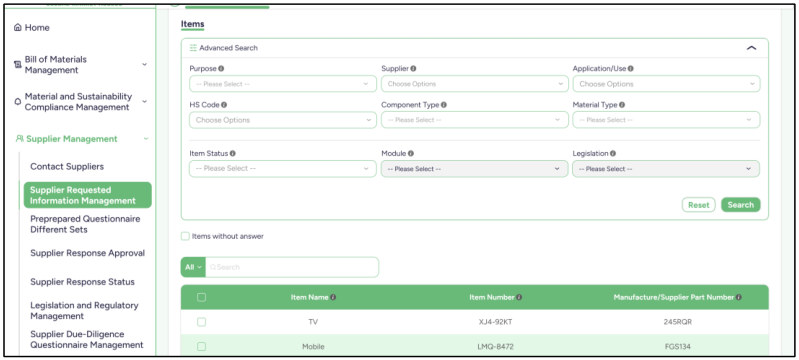799x360 pixels.
Task: Click the green Search button
Action: coord(740,205)
